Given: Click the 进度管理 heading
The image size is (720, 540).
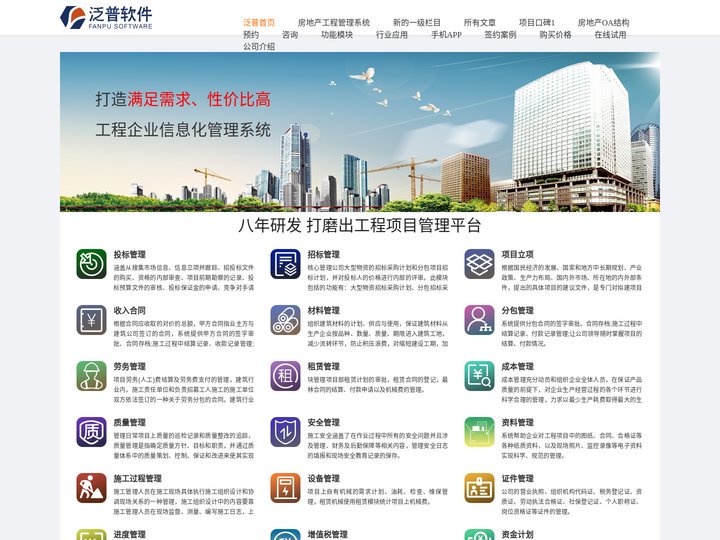Looking at the screenshot, I should pos(129,534).
